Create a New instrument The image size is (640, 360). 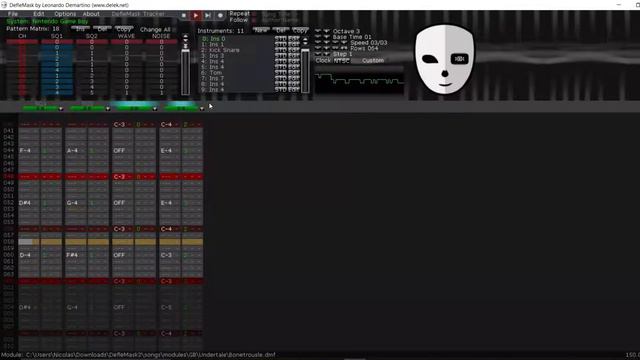coord(261,30)
